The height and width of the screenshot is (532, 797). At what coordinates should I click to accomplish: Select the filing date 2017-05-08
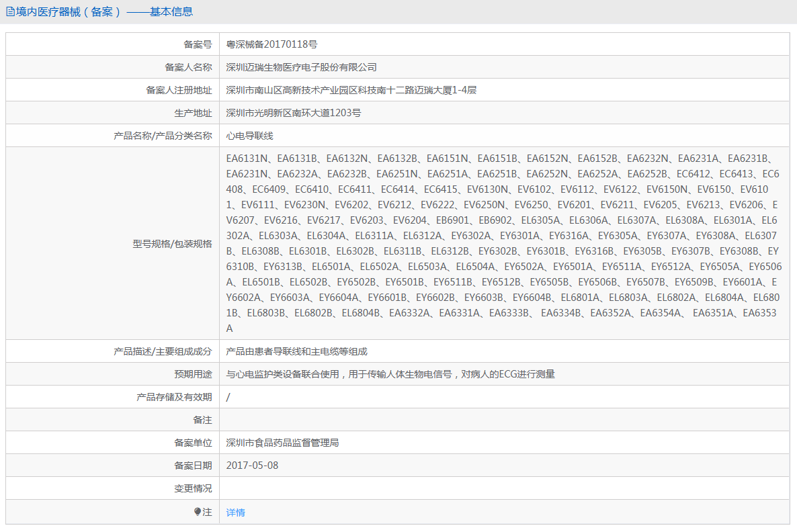click(x=252, y=465)
